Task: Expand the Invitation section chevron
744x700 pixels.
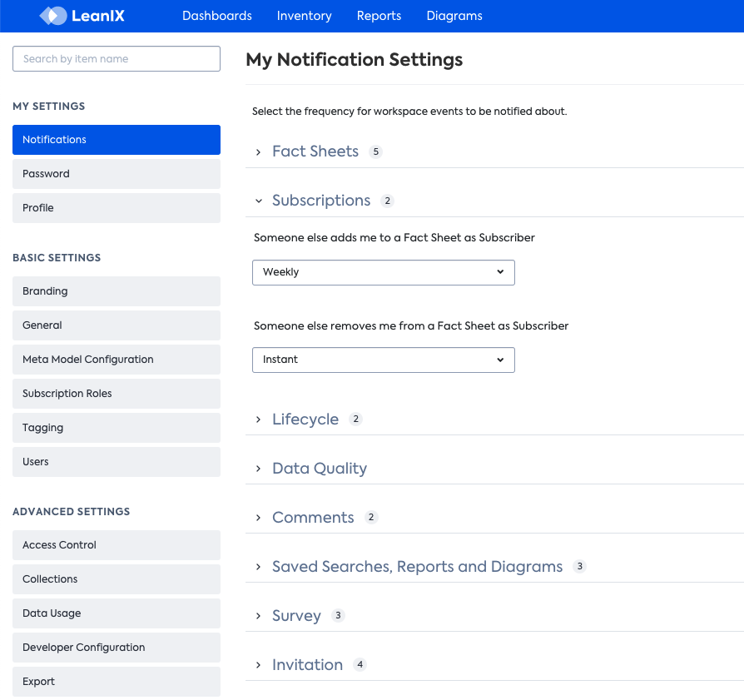Action: pyautogui.click(x=258, y=665)
